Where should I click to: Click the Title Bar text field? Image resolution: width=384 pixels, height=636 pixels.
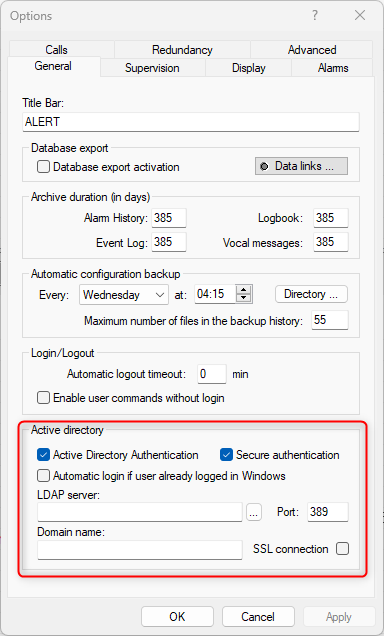pyautogui.click(x=191, y=122)
